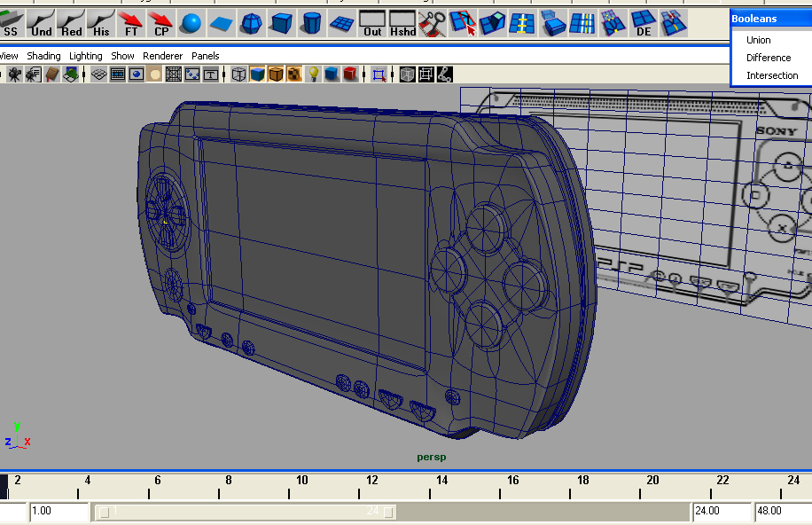Toggle X-ray display with the transparent cube icon
The image size is (812, 525).
(x=408, y=74)
